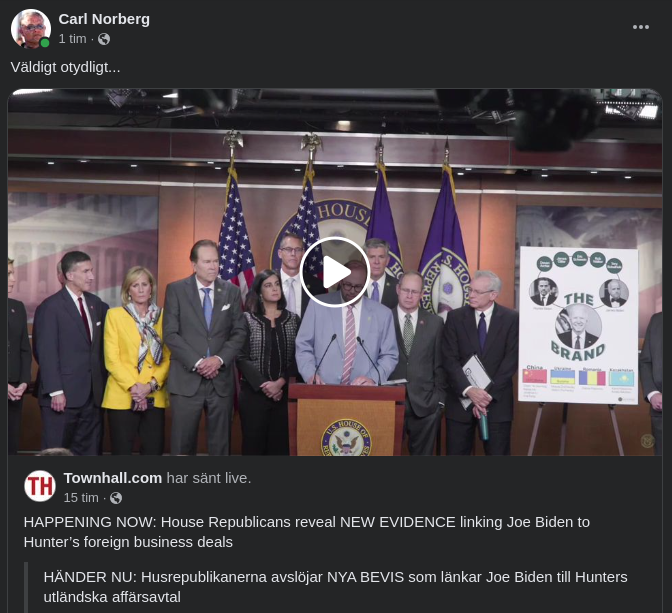Open the Townhall.com TH logo avatar

[x=40, y=486]
